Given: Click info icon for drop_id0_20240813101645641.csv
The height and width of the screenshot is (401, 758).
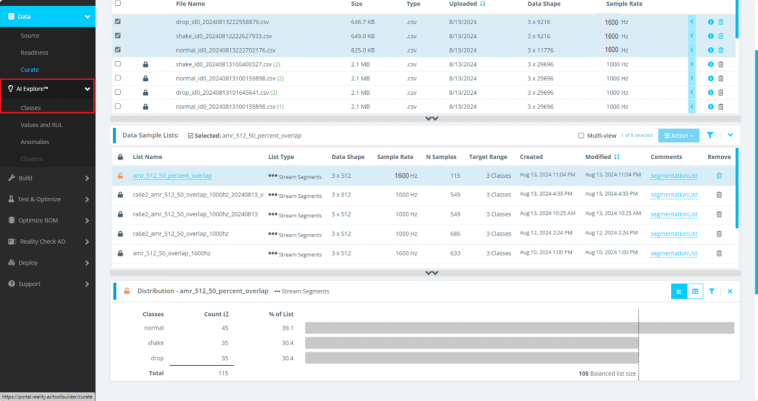Looking at the screenshot, I should (x=711, y=92).
